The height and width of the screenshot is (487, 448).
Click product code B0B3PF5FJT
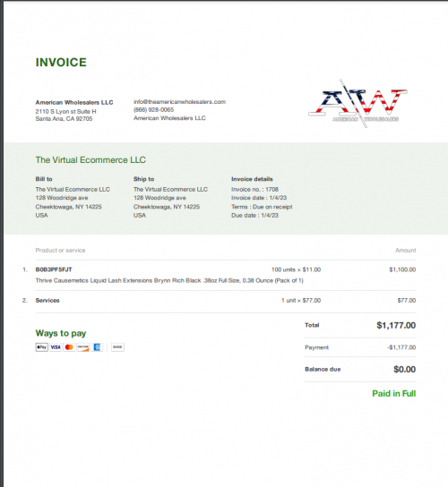(x=54, y=269)
